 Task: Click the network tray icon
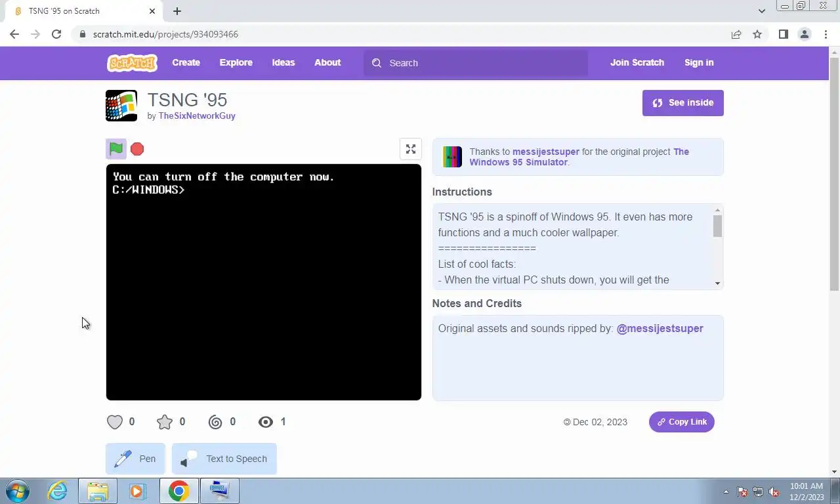pyautogui.click(x=758, y=492)
